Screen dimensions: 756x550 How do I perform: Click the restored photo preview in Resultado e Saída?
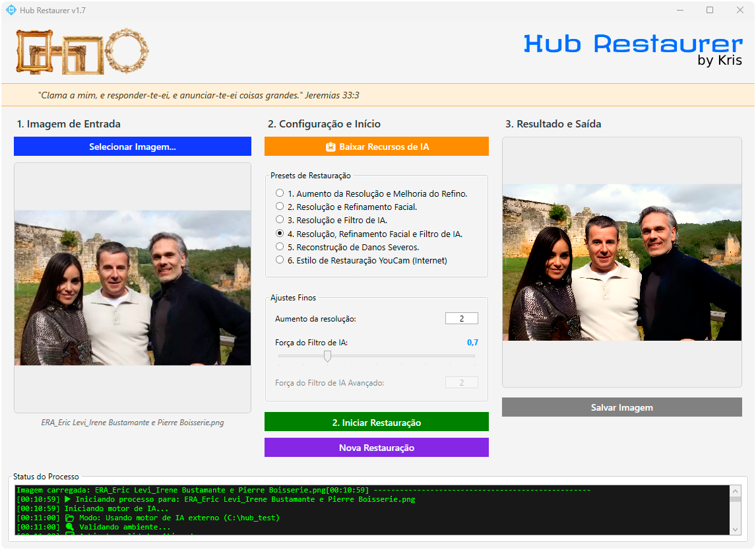point(621,261)
